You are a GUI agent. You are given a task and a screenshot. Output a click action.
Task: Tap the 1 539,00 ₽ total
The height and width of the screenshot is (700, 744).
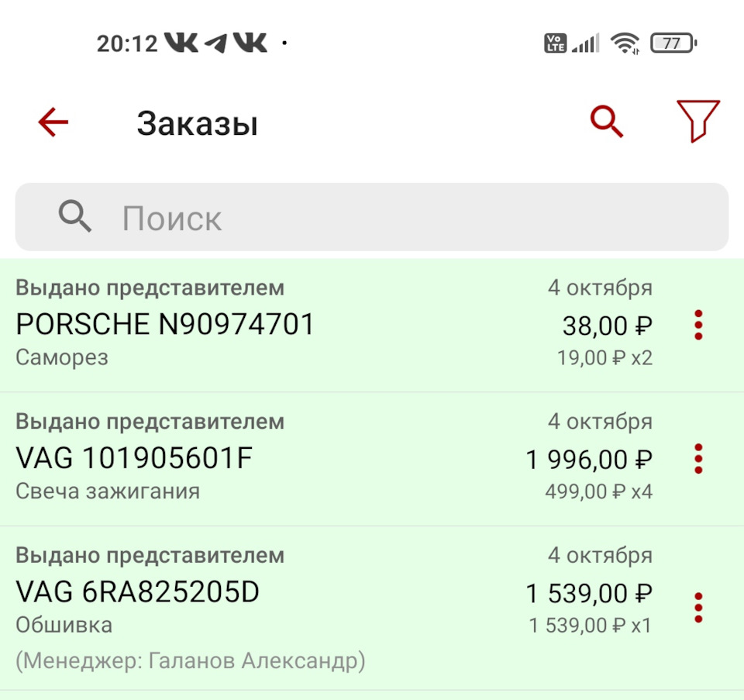589,594
